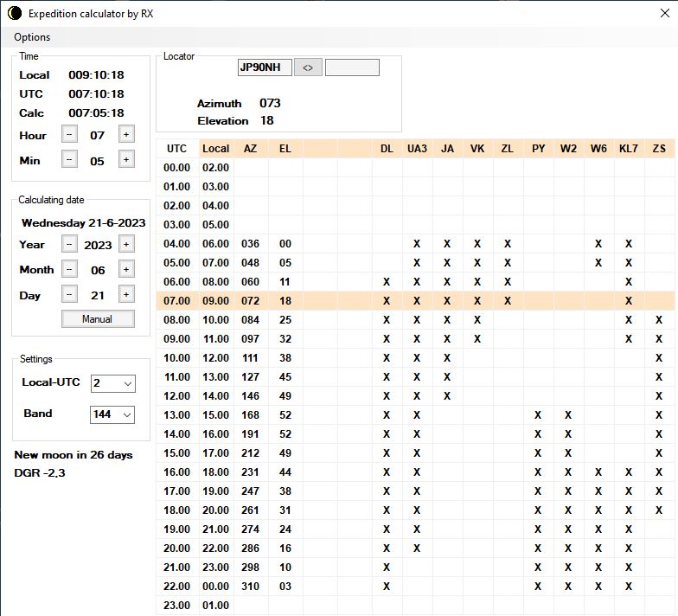Open the Band 144 dropdown
The height and width of the screenshot is (616, 678).
coord(112,414)
